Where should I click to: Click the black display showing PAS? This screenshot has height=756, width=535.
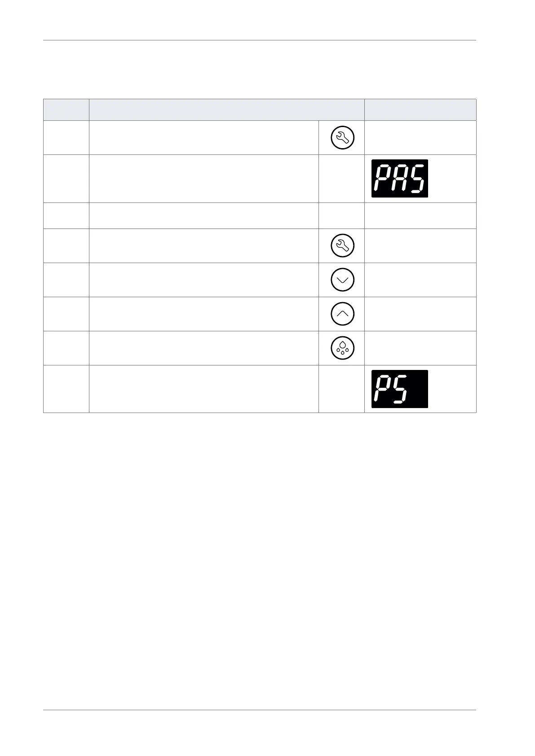(399, 178)
